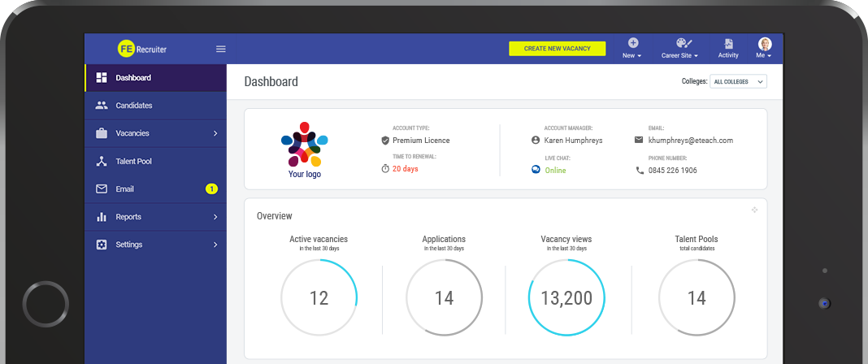
Task: Click the Premium Licence text
Action: coord(421,141)
